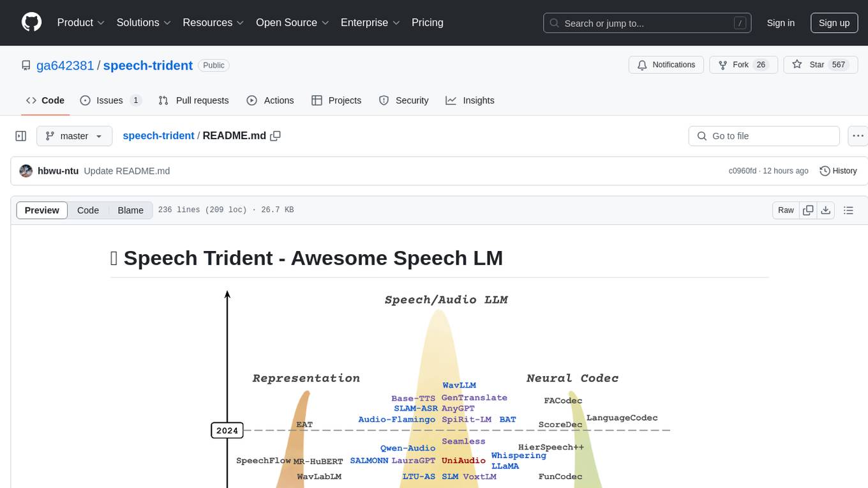The image size is (868, 488).
Task: Select the Blame view
Action: (130, 210)
